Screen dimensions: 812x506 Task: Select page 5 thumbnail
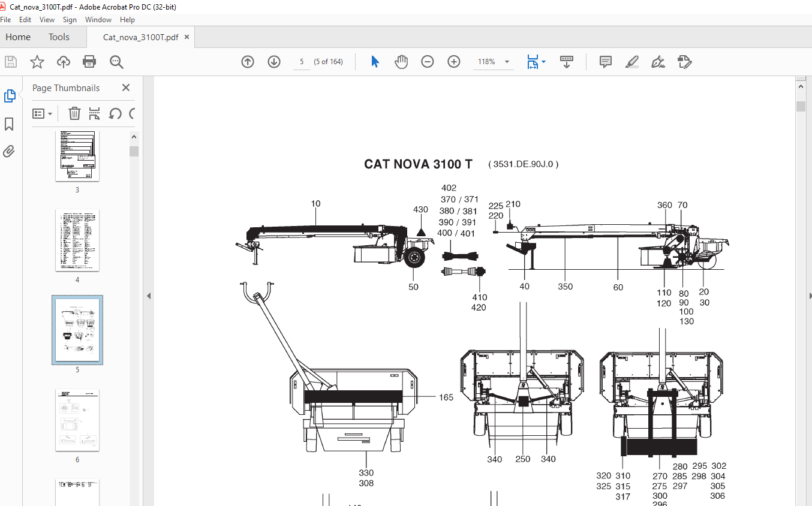point(77,330)
